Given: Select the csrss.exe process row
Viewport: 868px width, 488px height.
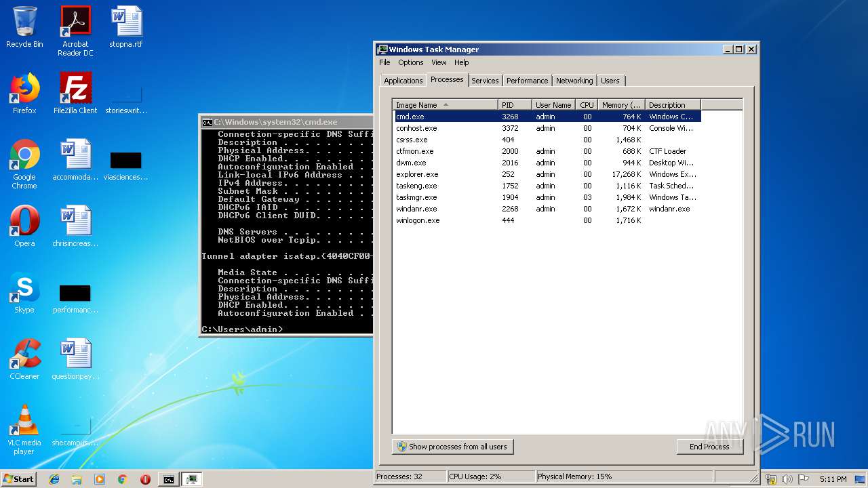Looking at the screenshot, I should tap(547, 140).
